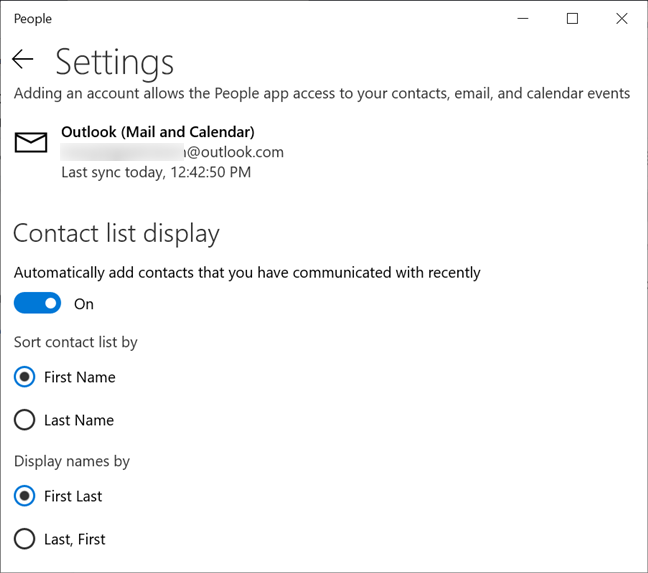Click the On label beside the toggle
This screenshot has width=648, height=573.
click(84, 304)
